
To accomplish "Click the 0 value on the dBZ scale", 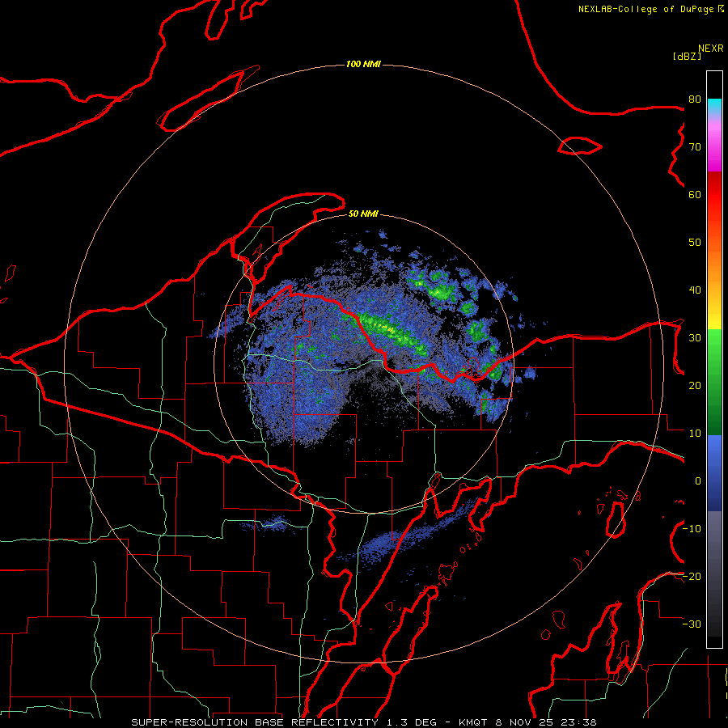I will point(698,481).
